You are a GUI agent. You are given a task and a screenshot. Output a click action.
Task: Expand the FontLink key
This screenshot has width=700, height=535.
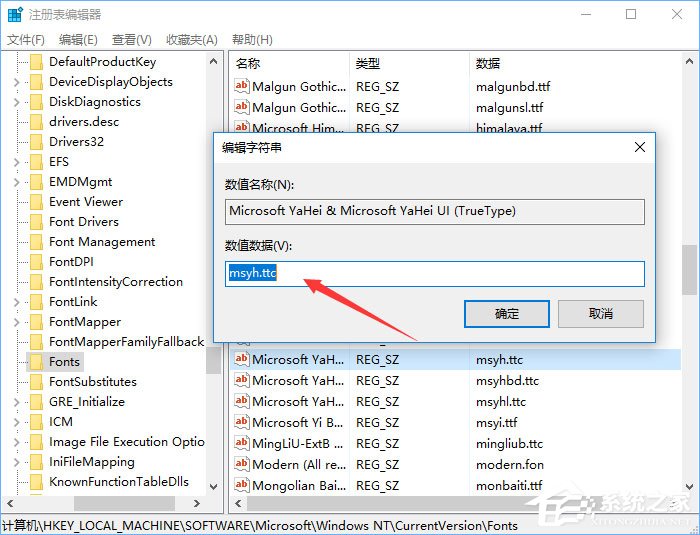tap(17, 302)
